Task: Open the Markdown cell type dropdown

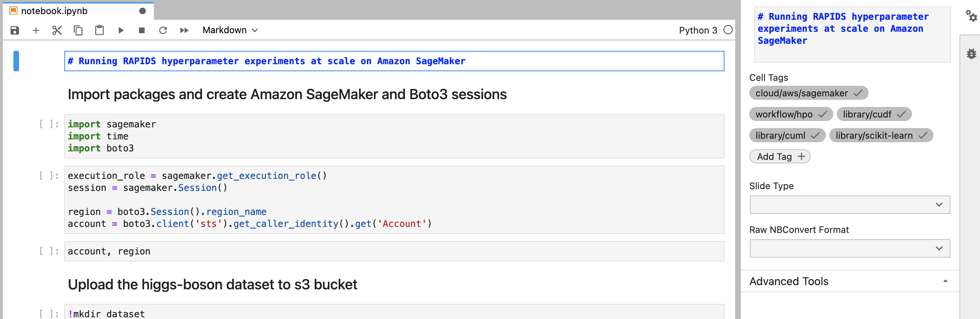Action: coord(230,30)
